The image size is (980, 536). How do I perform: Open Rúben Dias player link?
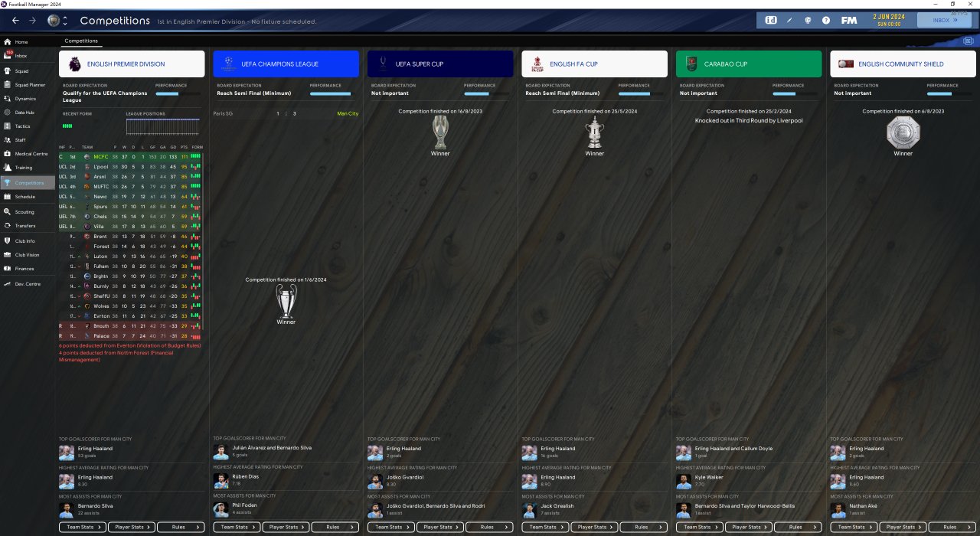(247, 476)
